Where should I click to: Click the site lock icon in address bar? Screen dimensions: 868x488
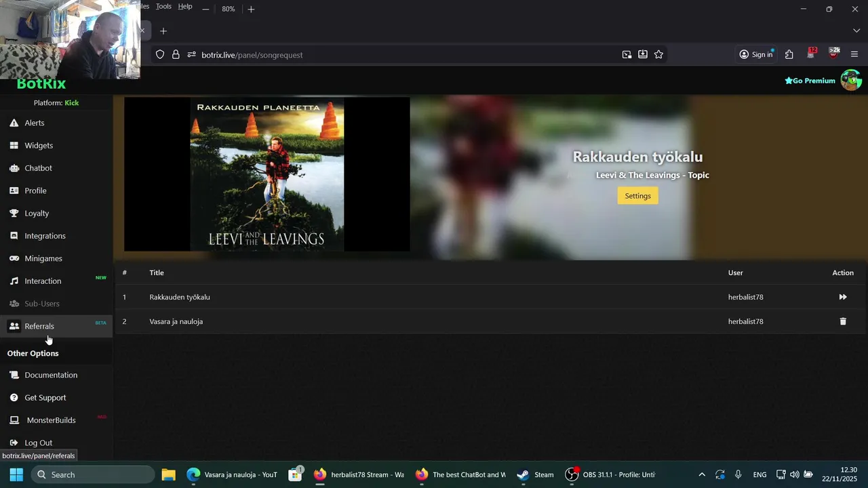tap(176, 54)
